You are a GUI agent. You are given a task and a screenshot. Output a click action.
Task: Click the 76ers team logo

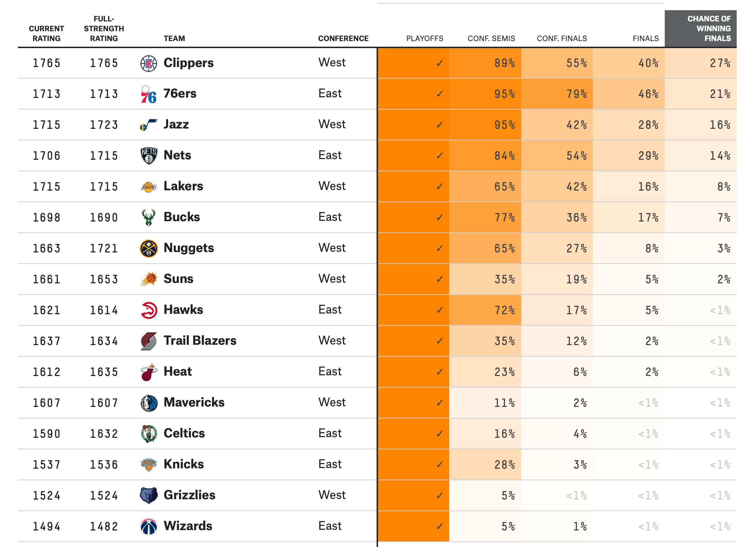point(148,94)
